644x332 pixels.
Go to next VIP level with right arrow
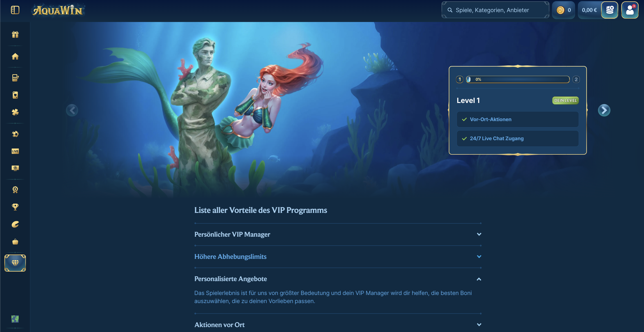point(604,110)
